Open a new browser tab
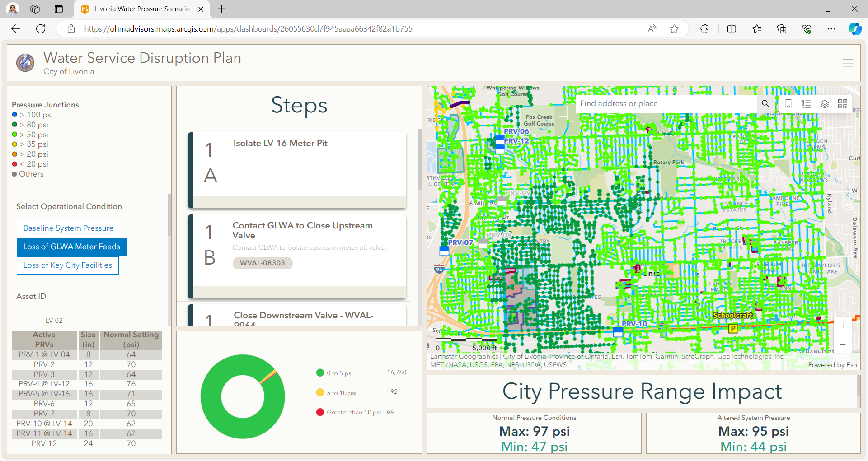This screenshot has height=461, width=868. [x=222, y=9]
